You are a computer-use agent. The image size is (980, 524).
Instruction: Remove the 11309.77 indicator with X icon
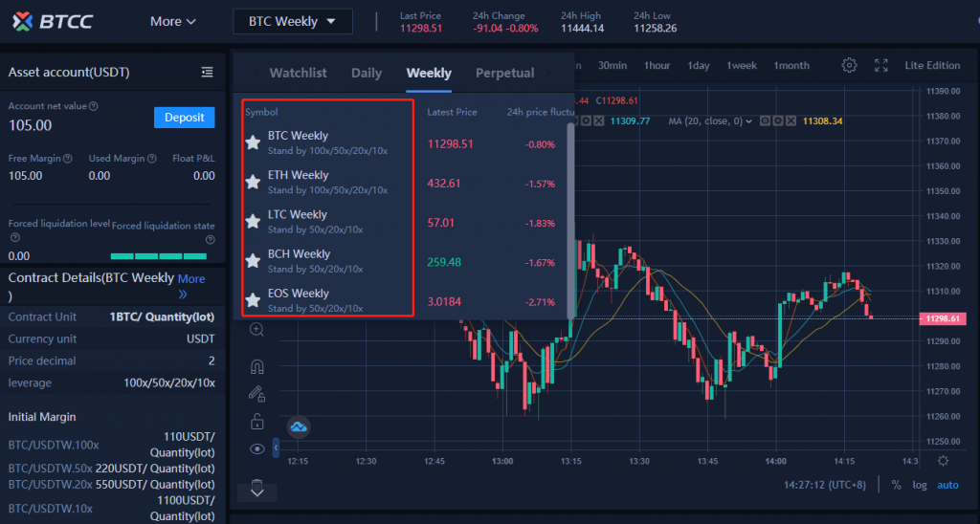[x=599, y=121]
